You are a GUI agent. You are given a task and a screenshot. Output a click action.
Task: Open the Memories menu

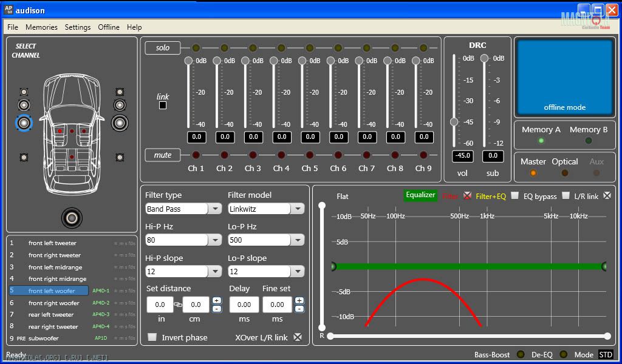[41, 27]
